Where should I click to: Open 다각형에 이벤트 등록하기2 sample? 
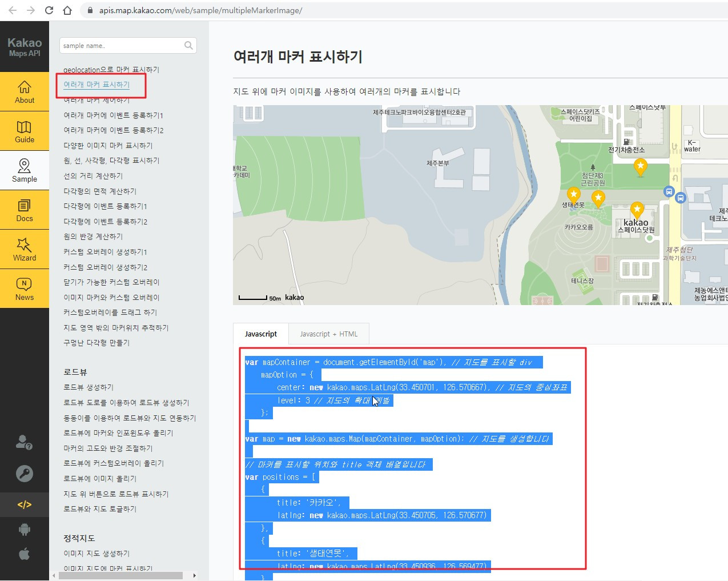[x=105, y=222]
